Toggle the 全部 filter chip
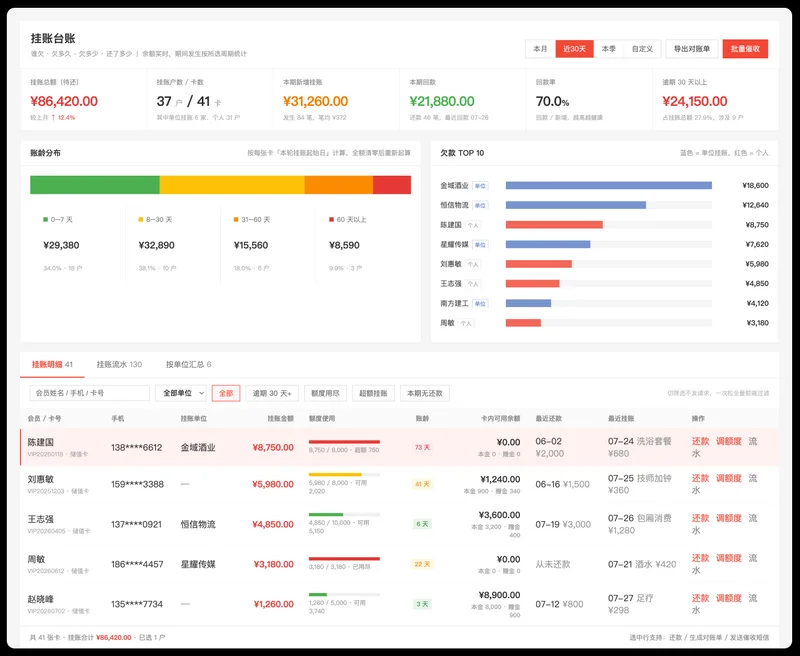The height and width of the screenshot is (656, 800). (226, 393)
